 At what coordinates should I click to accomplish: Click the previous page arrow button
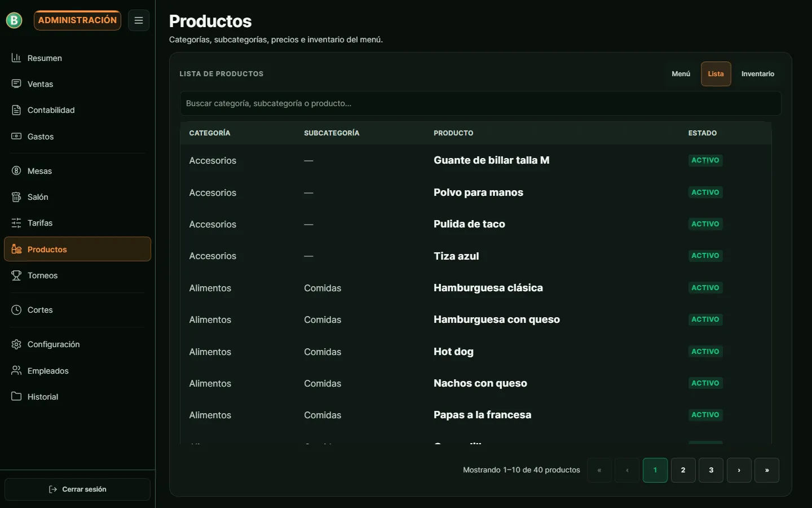click(627, 470)
